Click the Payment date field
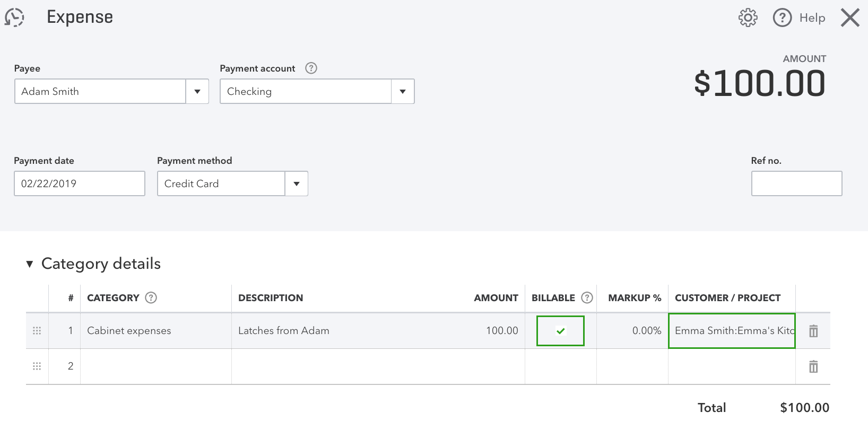This screenshot has width=868, height=421. [80, 183]
